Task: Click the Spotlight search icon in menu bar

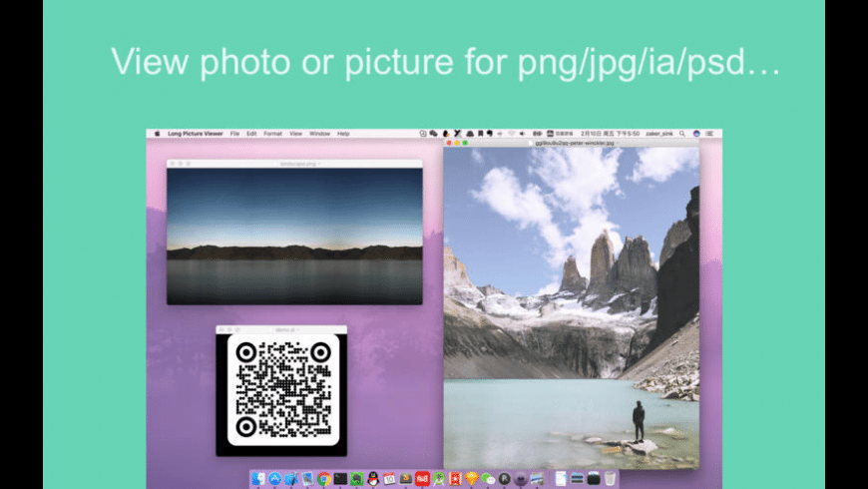Action: pyautogui.click(x=682, y=134)
